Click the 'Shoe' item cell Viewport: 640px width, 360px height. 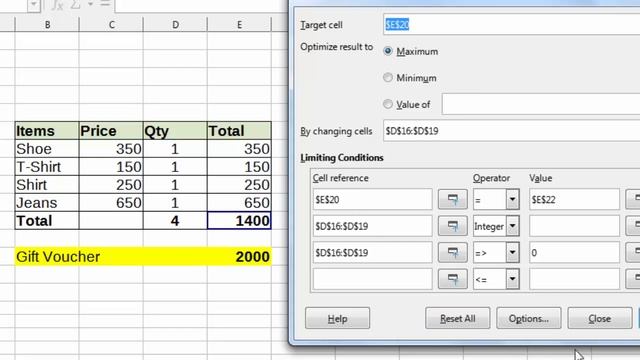47,149
